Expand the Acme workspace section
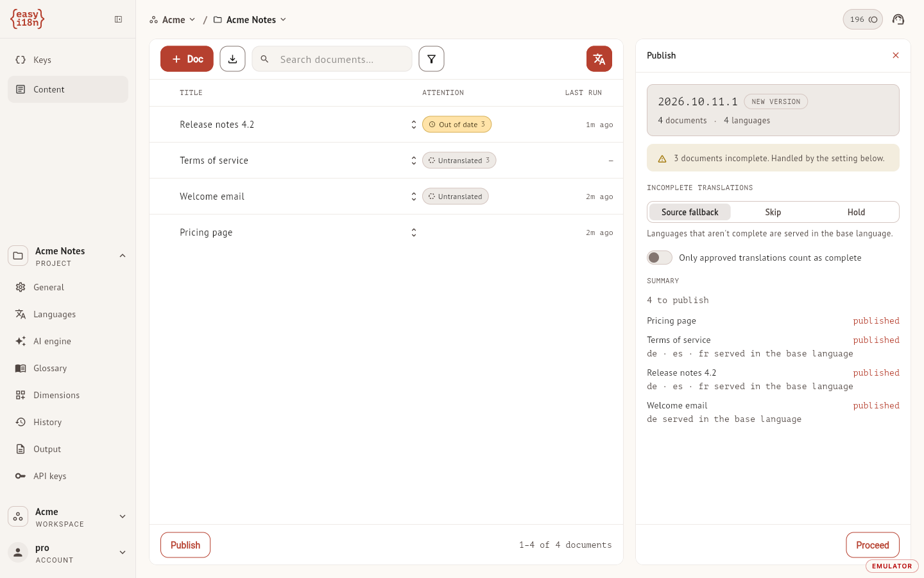Screen dimensions: 924x578 pyautogui.click(x=123, y=516)
